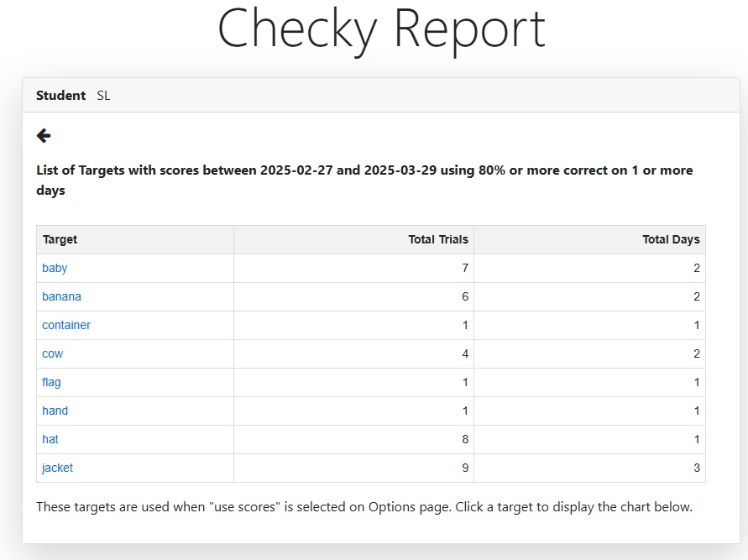Open the hand target link

pyautogui.click(x=55, y=411)
